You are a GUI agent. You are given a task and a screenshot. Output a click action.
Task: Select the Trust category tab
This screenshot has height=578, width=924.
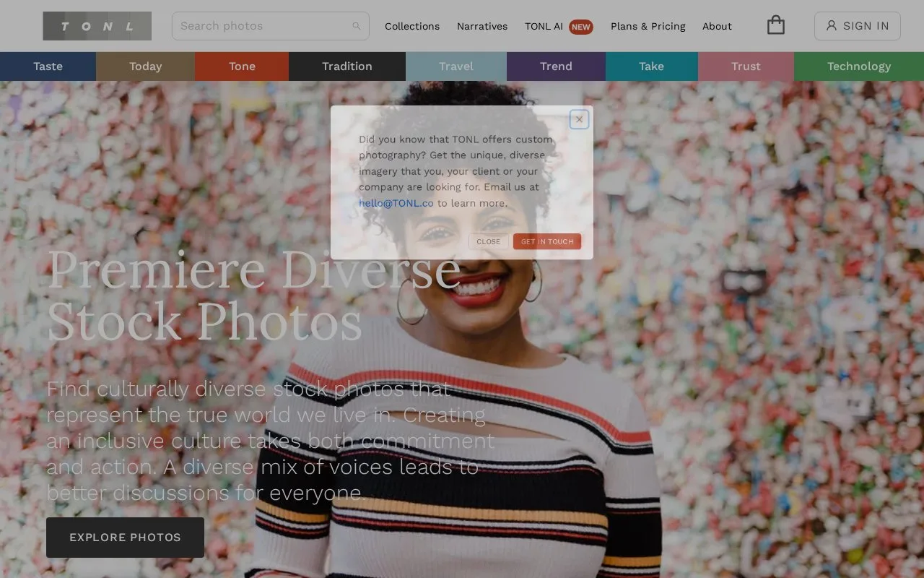click(746, 66)
